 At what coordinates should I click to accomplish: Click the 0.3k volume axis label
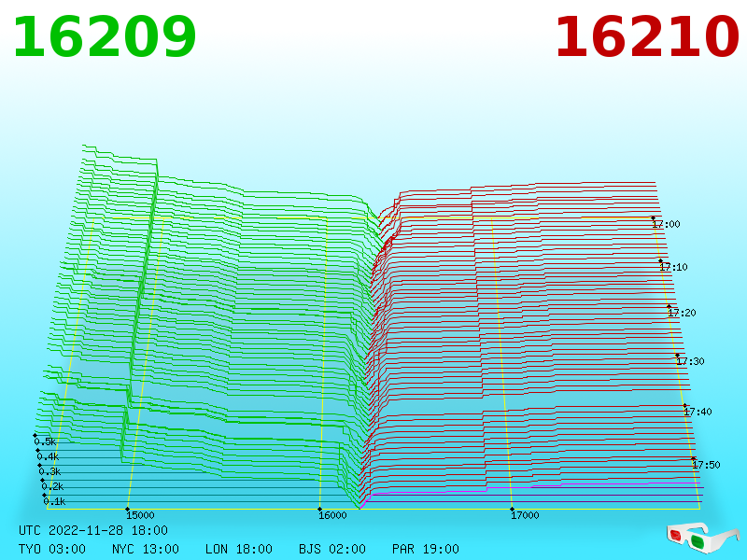coord(50,472)
